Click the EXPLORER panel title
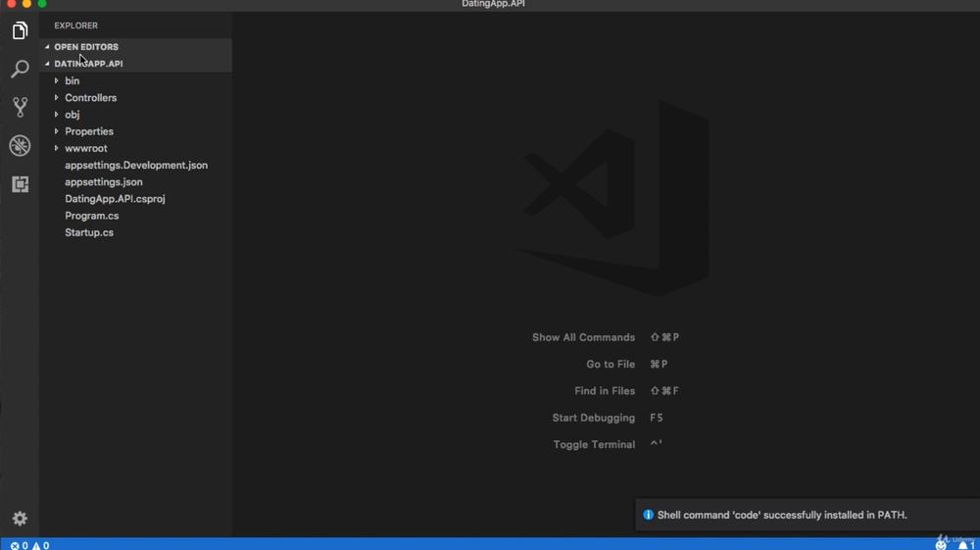 [75, 25]
